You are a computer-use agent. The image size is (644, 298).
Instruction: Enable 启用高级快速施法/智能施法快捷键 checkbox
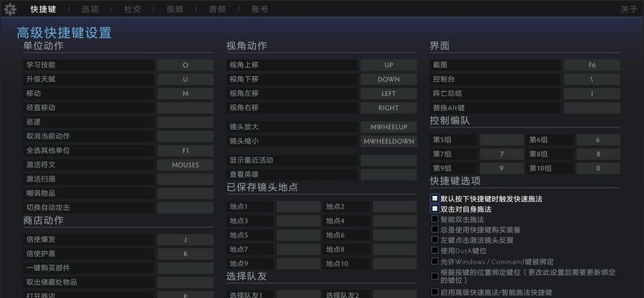tap(434, 292)
